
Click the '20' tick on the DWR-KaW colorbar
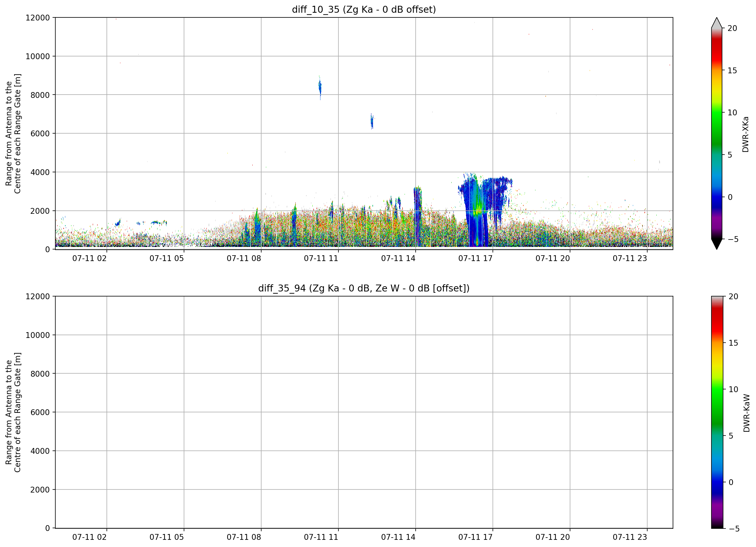(x=733, y=296)
